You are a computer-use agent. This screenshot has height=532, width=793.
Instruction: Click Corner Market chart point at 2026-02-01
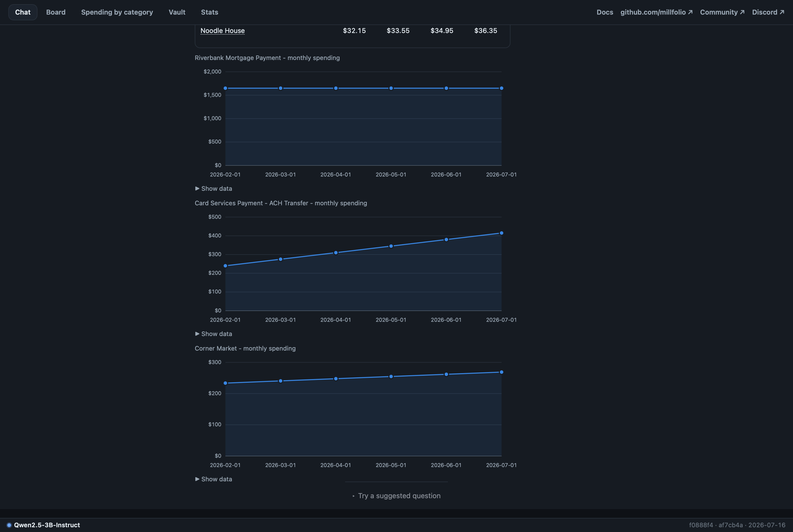coord(226,383)
